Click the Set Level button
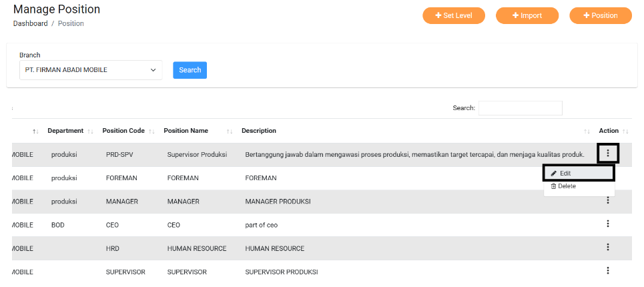This screenshot has height=287, width=644. tap(454, 15)
